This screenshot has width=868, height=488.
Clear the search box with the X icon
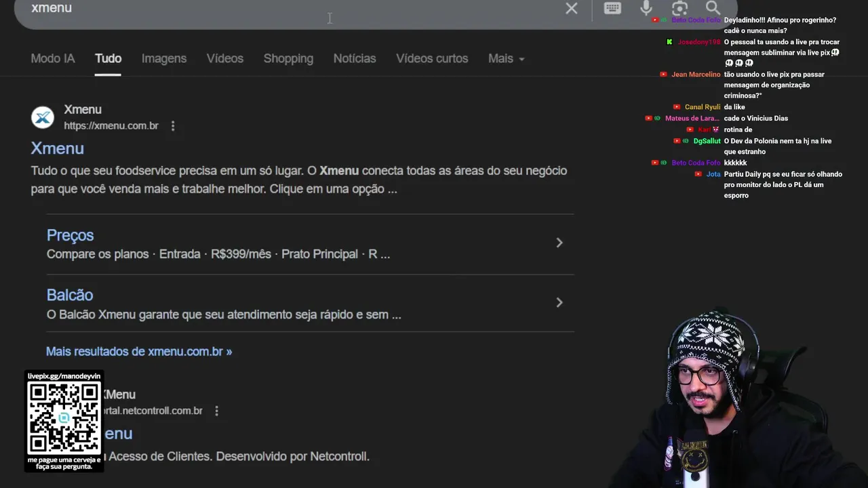(x=572, y=8)
